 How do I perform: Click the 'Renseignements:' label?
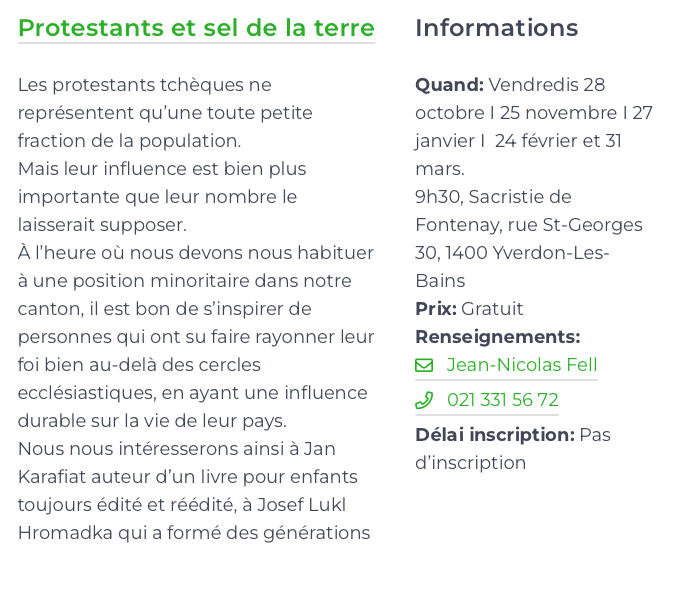click(498, 337)
